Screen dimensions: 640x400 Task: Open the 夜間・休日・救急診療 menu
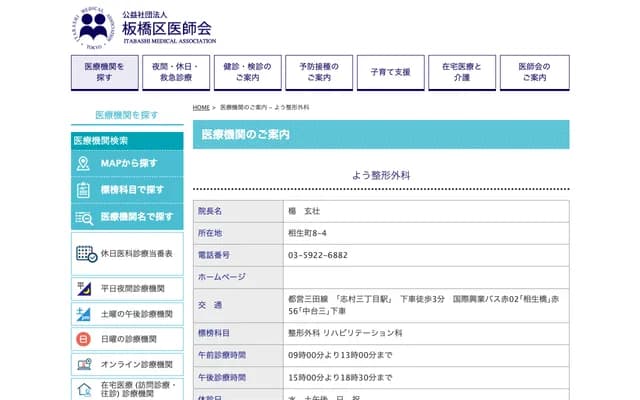[177, 72]
